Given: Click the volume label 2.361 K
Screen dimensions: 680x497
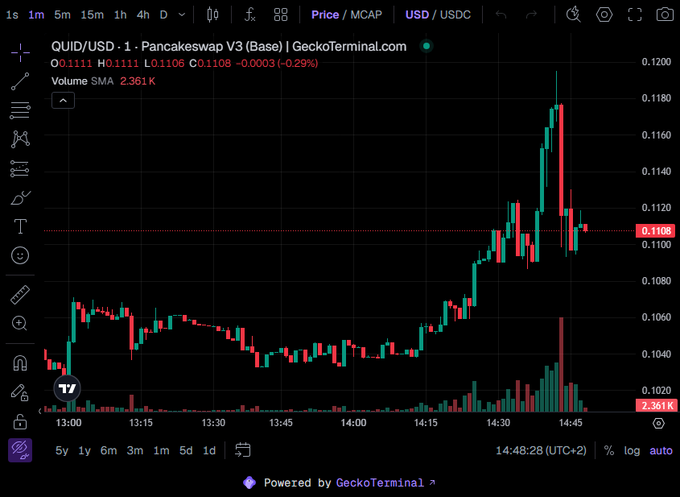Looking at the screenshot, I should (x=657, y=405).
